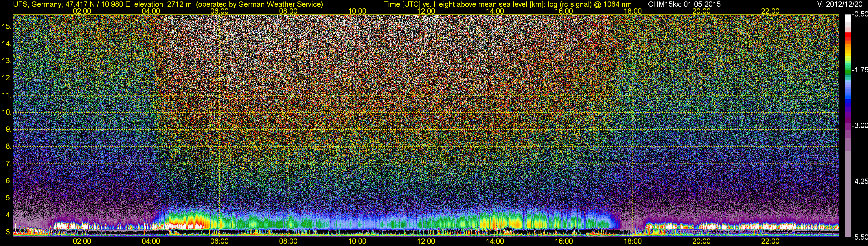Click the 12:00 label on the bottom time axis
Image resolution: width=868 pixels, height=246 pixels.
click(426, 241)
